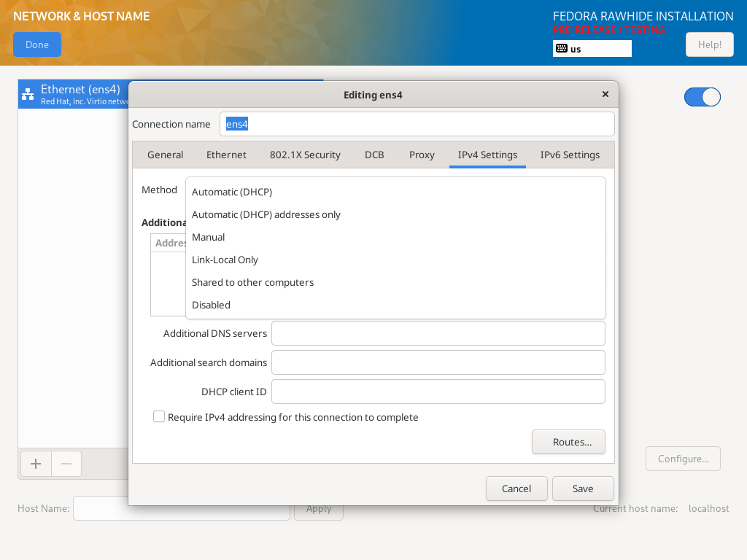
Task: Click the 'Editing ens4' dialog title
Action: (373, 95)
